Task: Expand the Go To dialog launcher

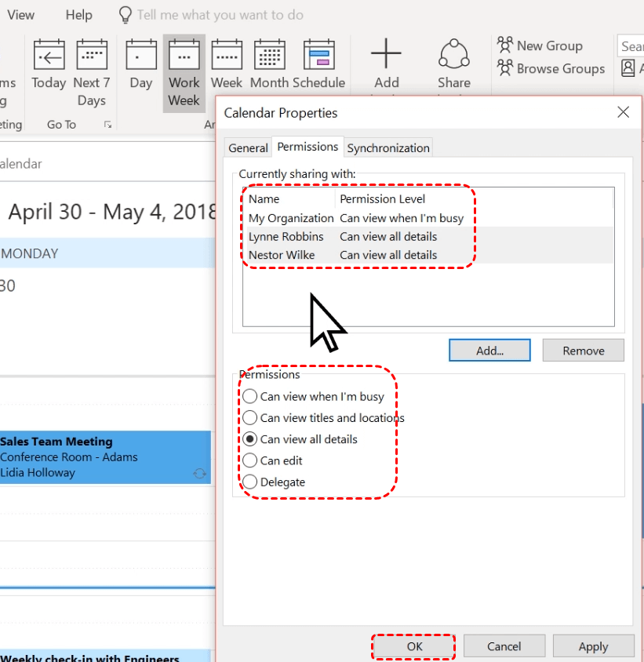Action: 107,125
